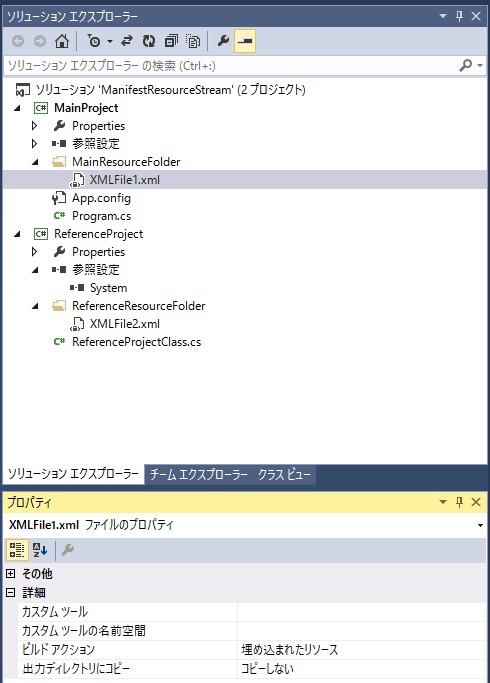This screenshot has height=683, width=490.
Task: Click the wrench icon of MainProject Properties
Action: point(59,126)
